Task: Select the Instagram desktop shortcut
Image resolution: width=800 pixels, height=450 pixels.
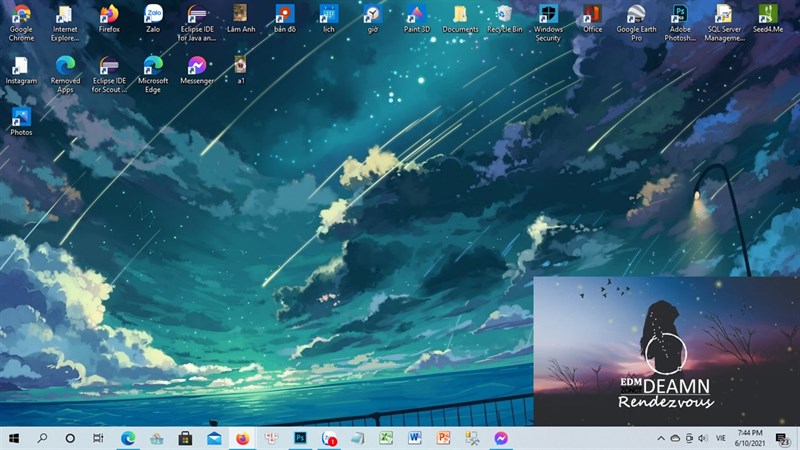Action: [x=21, y=70]
